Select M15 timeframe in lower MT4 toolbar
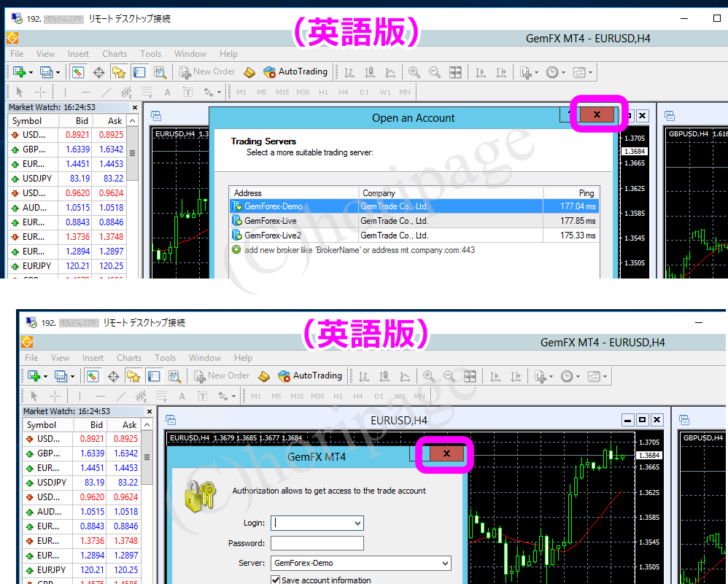 pyautogui.click(x=297, y=396)
